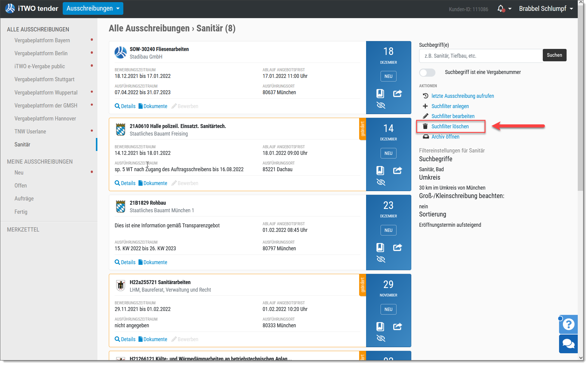
Task: Toggle Suchbegriff ist eine Vergabenummer switch
Action: coord(427,72)
